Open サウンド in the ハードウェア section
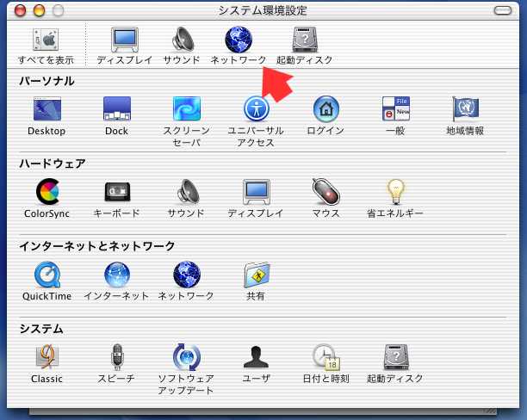This screenshot has width=527, height=420. tap(188, 192)
